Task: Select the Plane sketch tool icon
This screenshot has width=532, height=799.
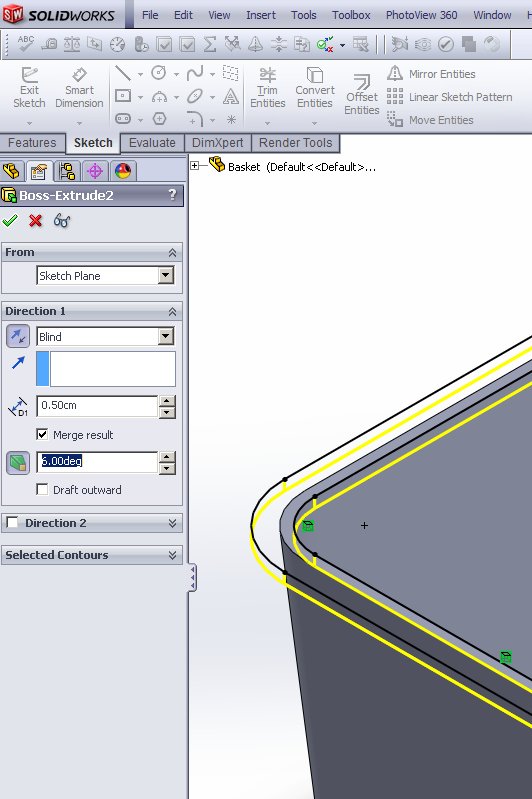Action: tap(231, 73)
